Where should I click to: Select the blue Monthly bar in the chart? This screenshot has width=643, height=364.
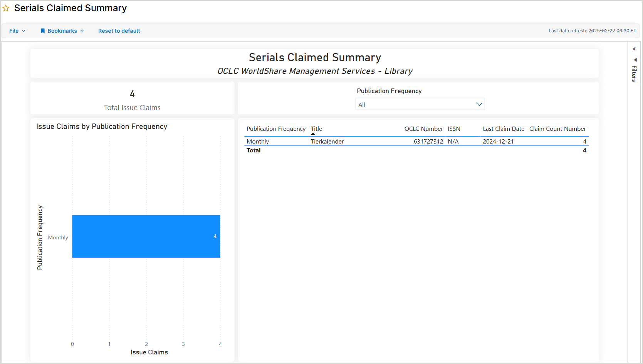[x=146, y=236]
